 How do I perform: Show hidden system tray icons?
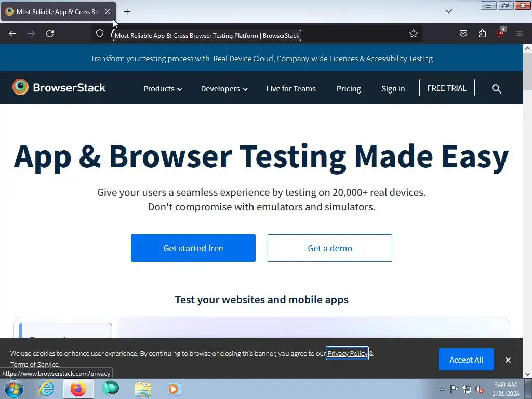click(x=442, y=389)
